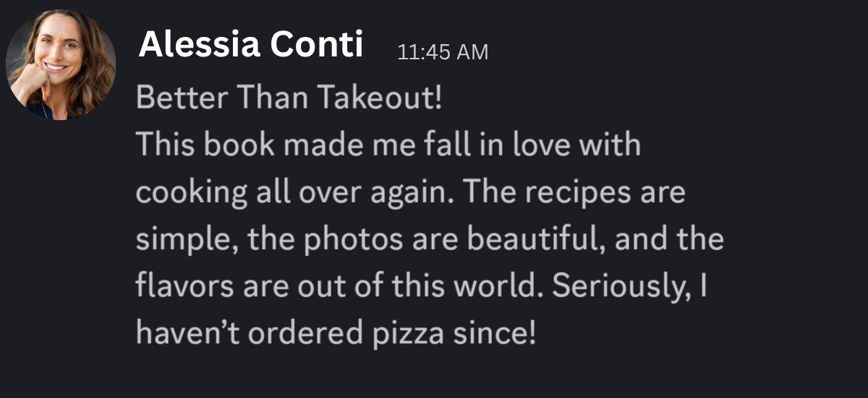Click Alessia Conti's profile avatar

coord(61,64)
